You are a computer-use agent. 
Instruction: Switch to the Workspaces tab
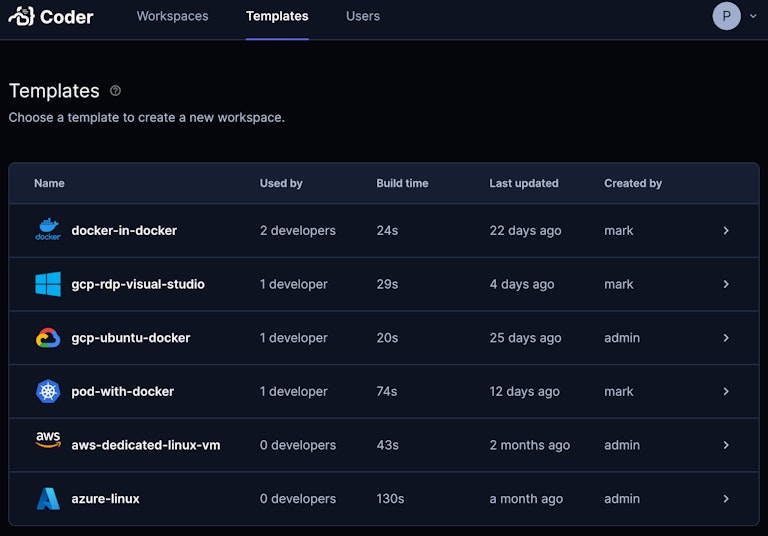(x=172, y=16)
